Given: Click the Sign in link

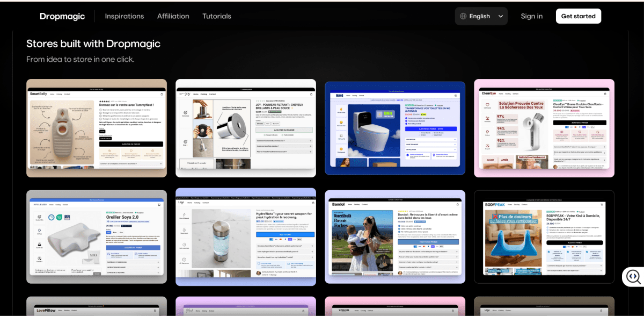Looking at the screenshot, I should coord(531,16).
